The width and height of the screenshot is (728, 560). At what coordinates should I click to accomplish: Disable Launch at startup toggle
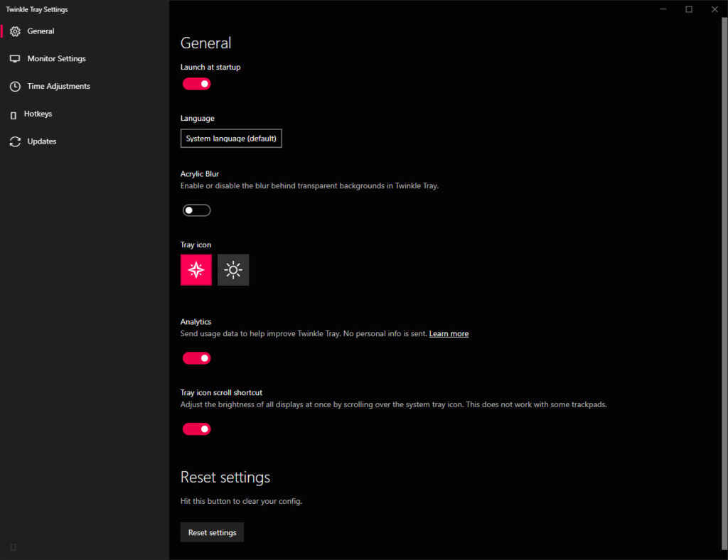(x=196, y=84)
